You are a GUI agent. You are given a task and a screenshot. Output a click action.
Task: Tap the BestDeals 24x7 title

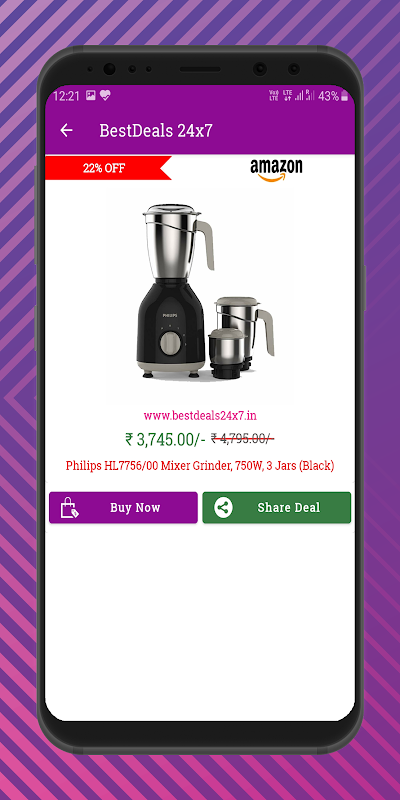(x=156, y=131)
